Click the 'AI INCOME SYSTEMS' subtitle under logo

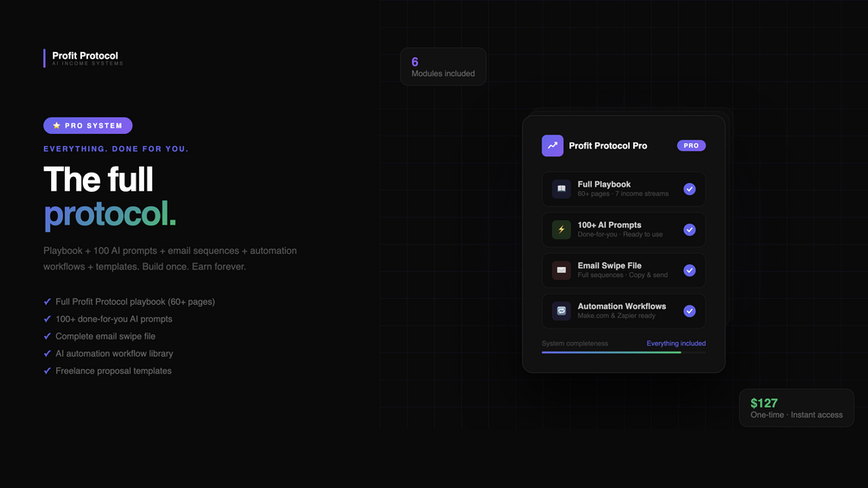pyautogui.click(x=87, y=64)
